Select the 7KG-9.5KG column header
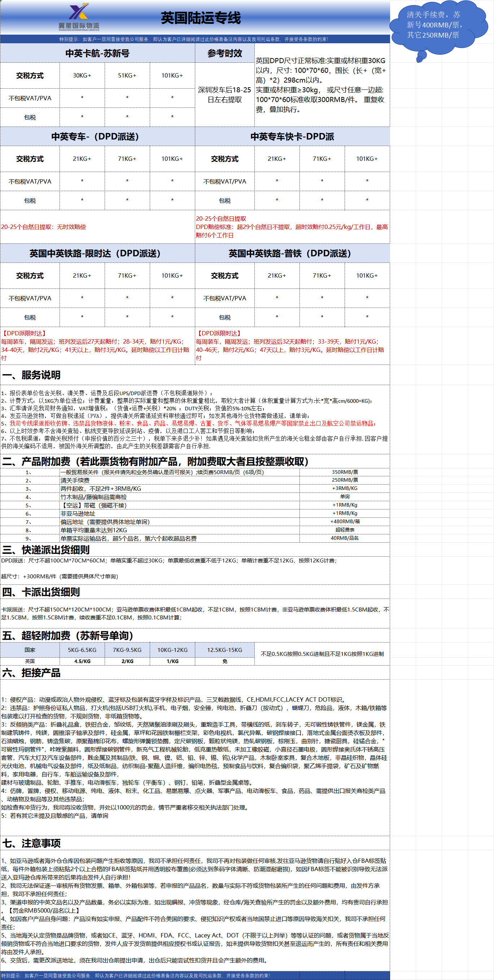 pos(127,650)
